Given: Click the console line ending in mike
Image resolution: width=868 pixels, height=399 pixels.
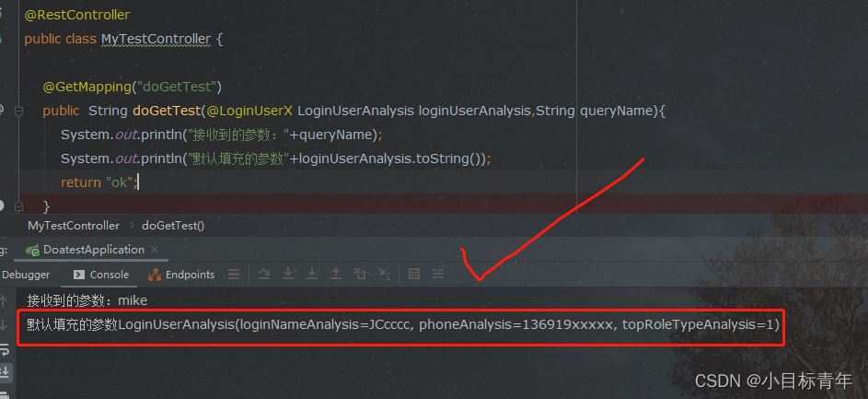Looking at the screenshot, I should tap(87, 301).
